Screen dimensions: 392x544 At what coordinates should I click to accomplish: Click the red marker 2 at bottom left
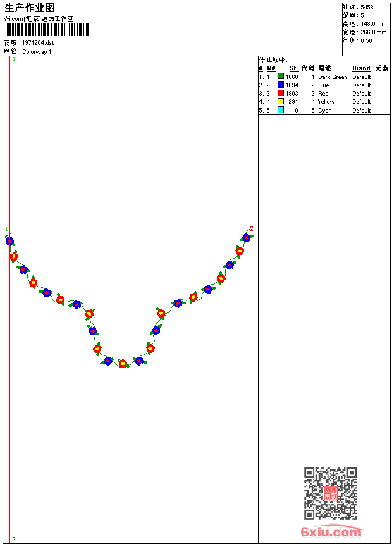coord(14,539)
